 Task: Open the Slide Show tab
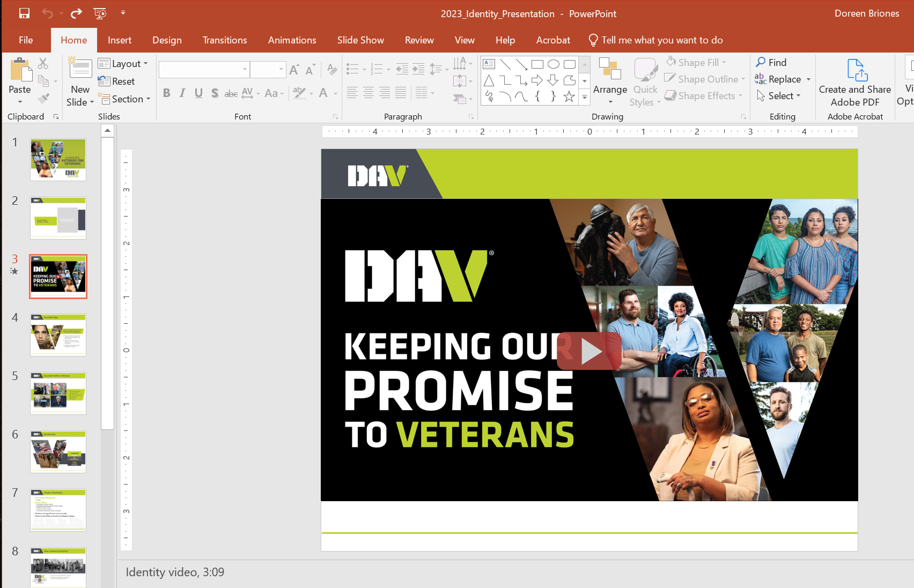click(x=360, y=40)
